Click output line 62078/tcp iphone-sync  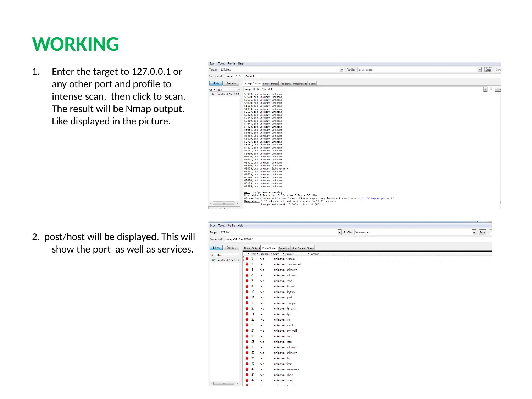point(266,169)
